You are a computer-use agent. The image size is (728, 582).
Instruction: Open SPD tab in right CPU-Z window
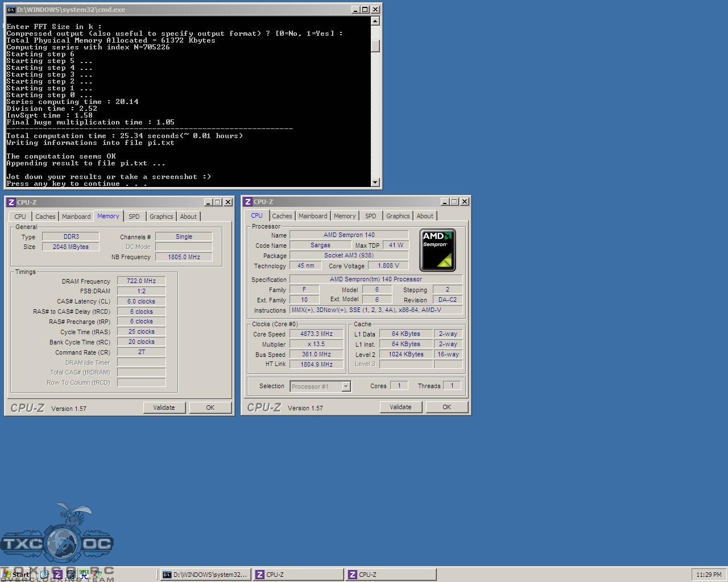coord(371,216)
